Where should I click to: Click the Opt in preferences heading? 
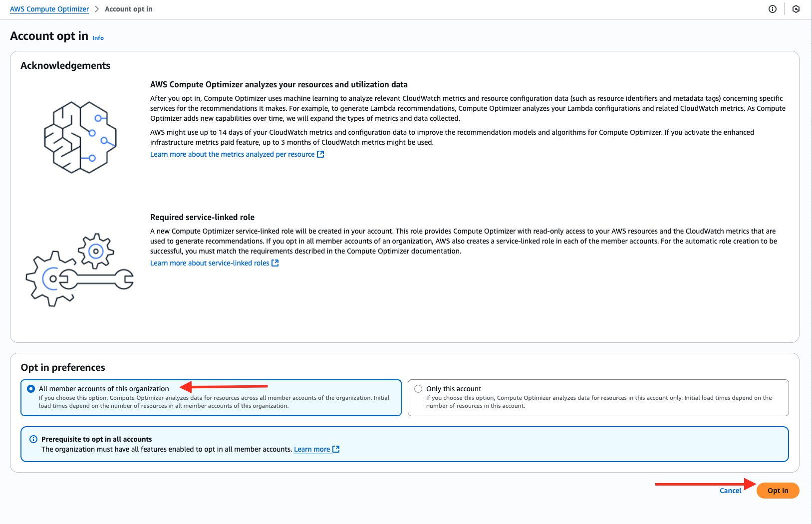point(63,367)
